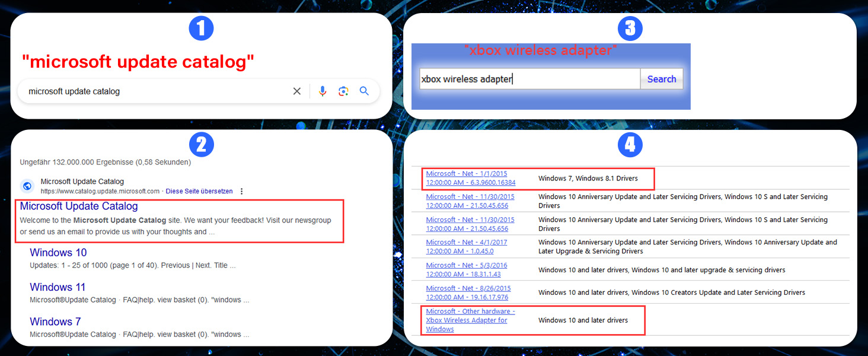Click the Windows 7, Windows 8.1 Drivers cell
This screenshot has width=868, height=356.
[588, 178]
